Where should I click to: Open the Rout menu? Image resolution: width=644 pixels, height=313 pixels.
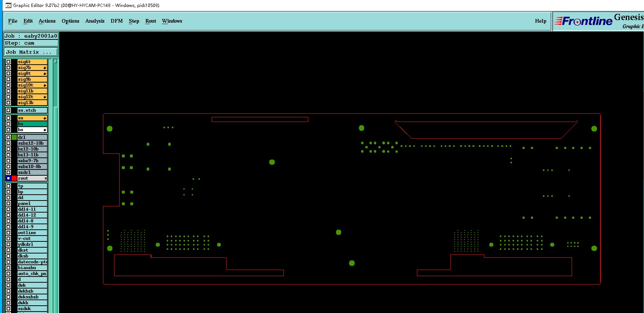151,21
